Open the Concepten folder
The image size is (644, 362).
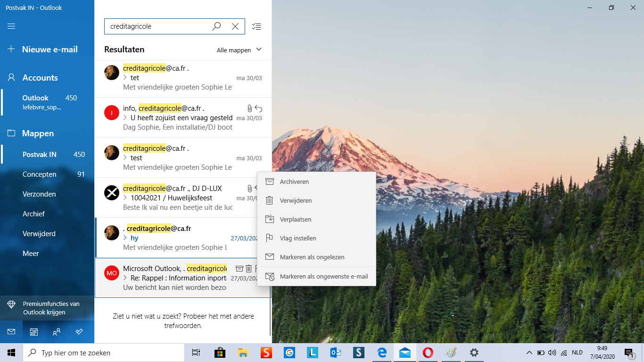47,174
